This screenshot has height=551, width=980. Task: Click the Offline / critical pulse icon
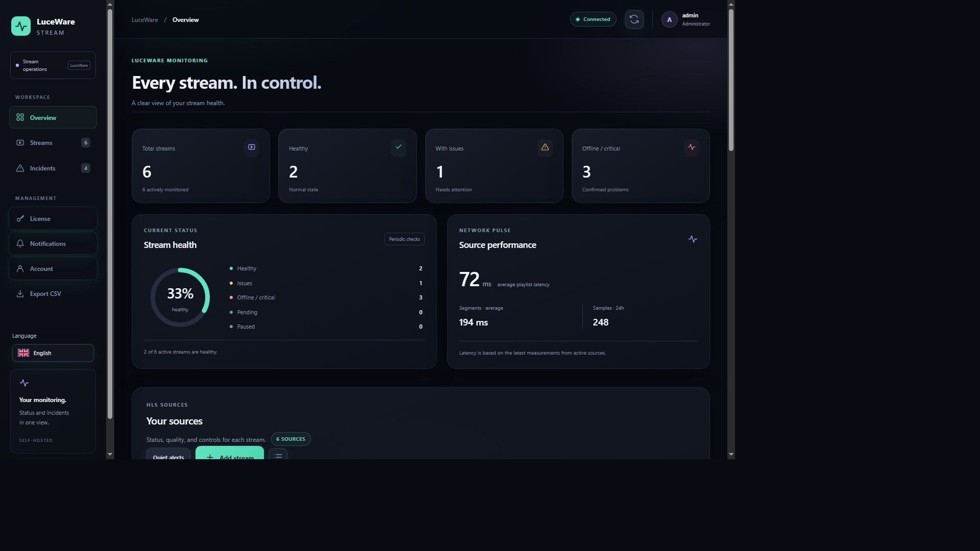click(x=692, y=147)
